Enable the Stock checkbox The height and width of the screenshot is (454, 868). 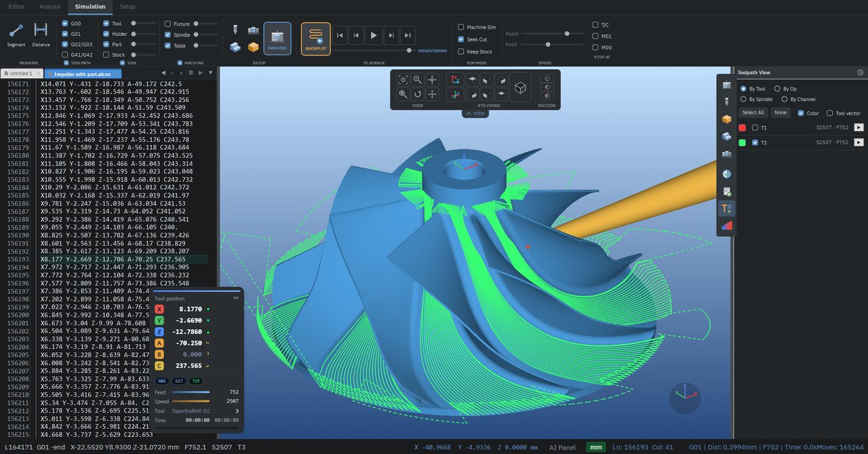106,54
